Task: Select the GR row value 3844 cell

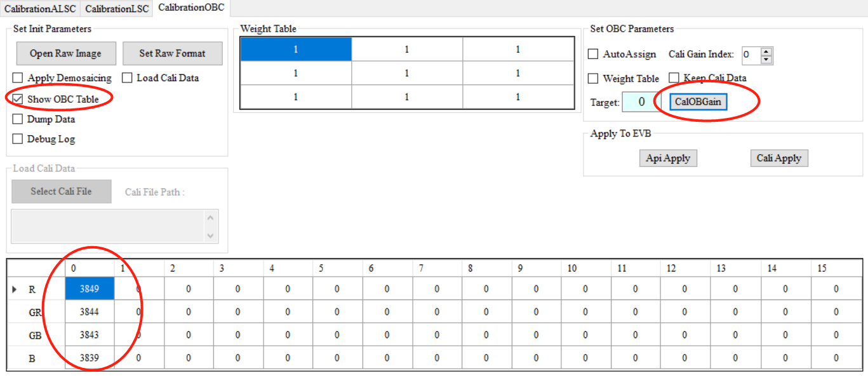Action: (90, 312)
